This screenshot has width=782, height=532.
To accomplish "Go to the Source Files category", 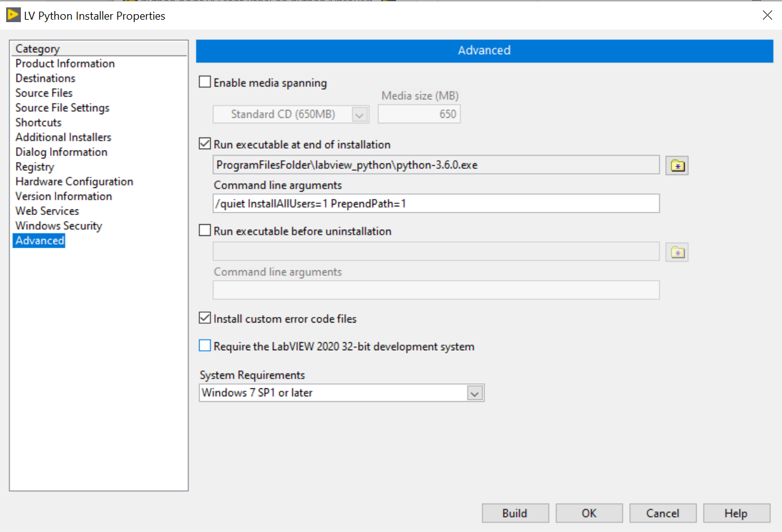I will (x=44, y=93).
